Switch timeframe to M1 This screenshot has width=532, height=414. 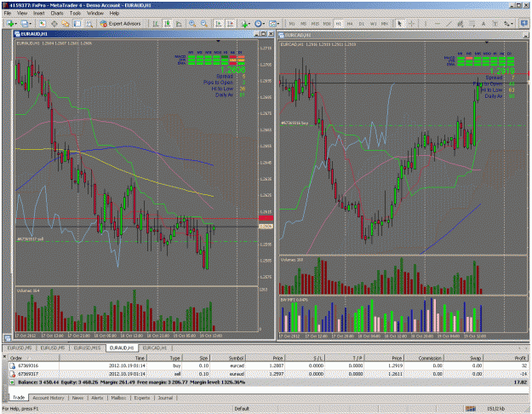(x=292, y=24)
